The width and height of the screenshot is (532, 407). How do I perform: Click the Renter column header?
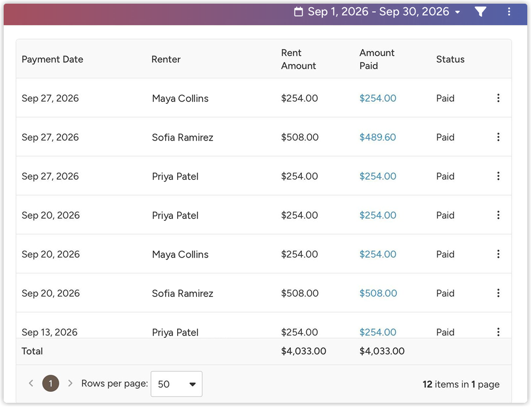(x=166, y=59)
